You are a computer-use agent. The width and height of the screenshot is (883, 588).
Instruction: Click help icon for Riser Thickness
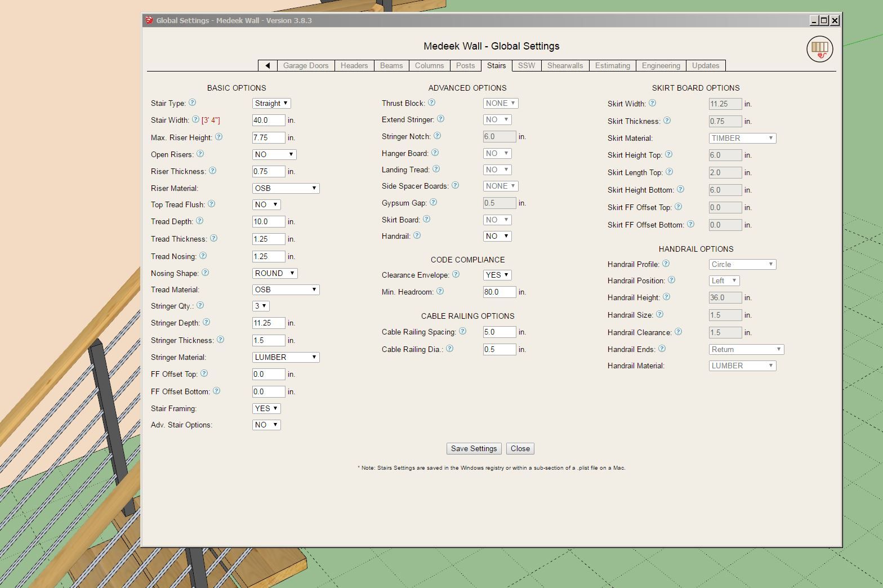pos(212,171)
